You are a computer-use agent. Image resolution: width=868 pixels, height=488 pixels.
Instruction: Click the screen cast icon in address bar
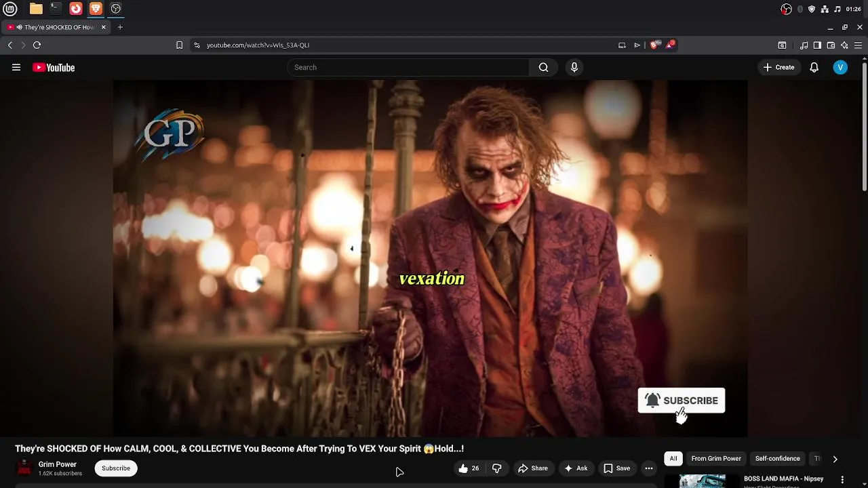pyautogui.click(x=622, y=45)
